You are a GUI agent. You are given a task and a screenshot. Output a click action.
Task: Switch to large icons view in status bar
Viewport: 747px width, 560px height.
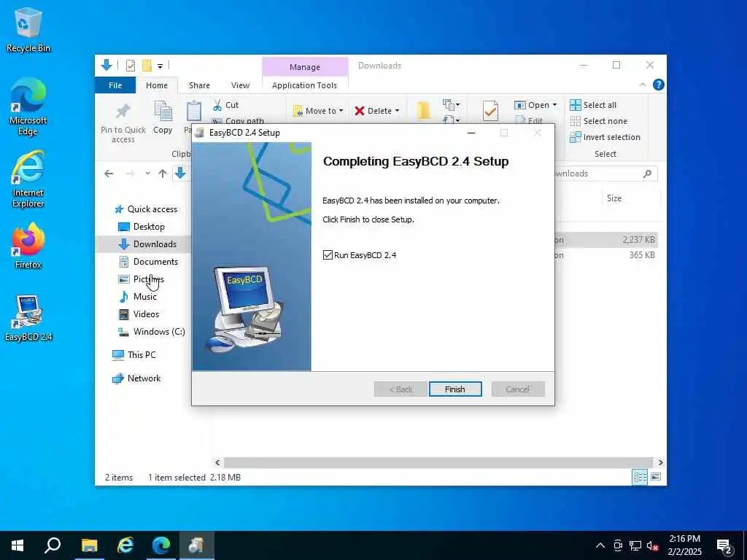[656, 477]
